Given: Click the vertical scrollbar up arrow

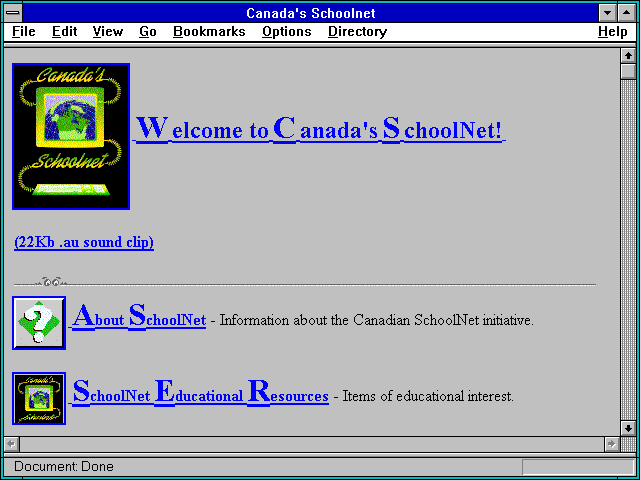Looking at the screenshot, I should click(x=628, y=56).
